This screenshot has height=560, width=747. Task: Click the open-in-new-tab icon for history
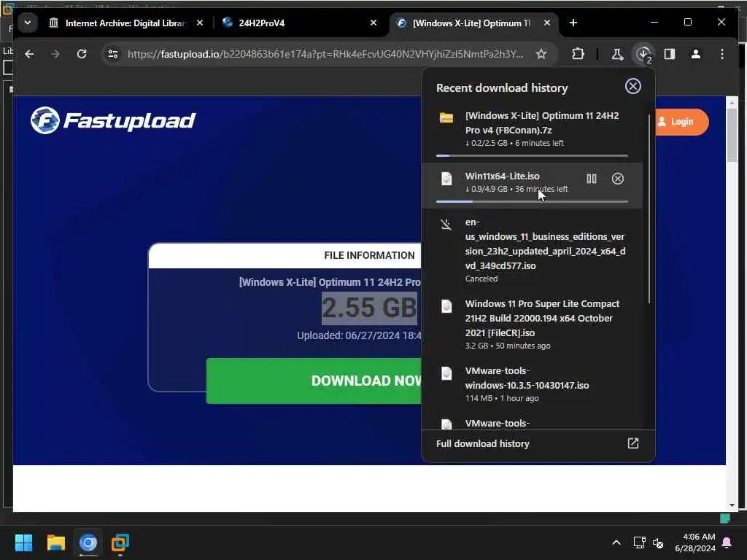coord(632,444)
